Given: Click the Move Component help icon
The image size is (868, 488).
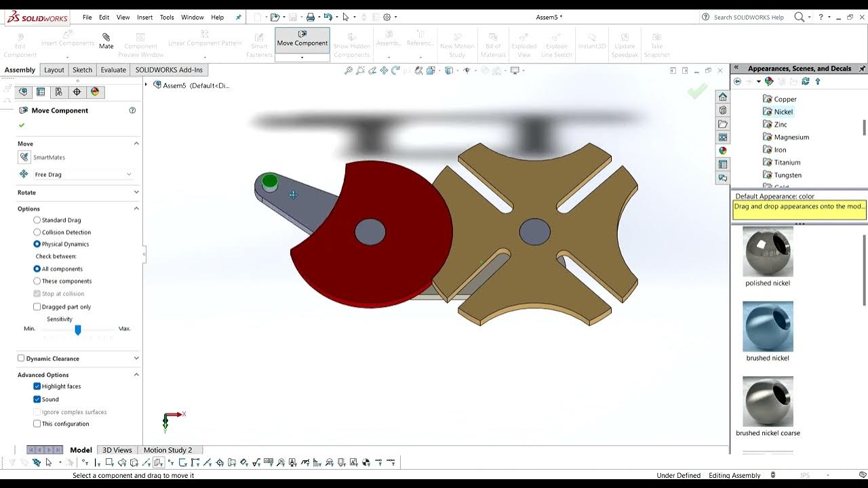Looking at the screenshot, I should 132,110.
